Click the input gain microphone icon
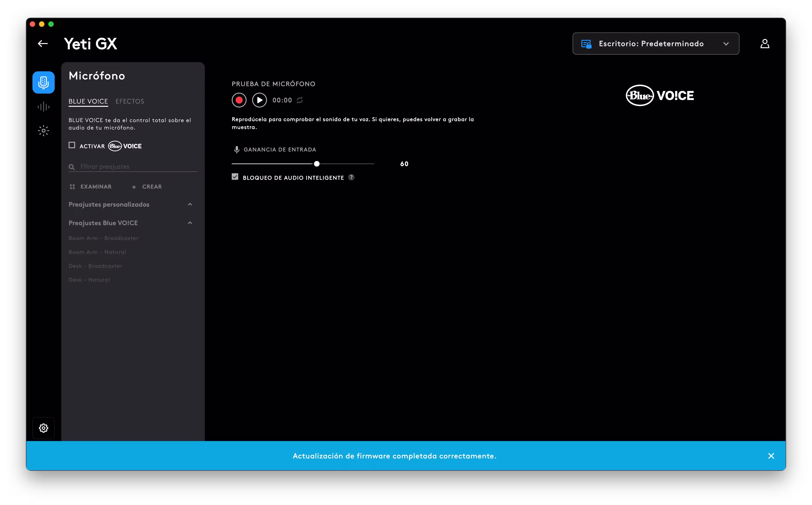The image size is (812, 505). 236,150
